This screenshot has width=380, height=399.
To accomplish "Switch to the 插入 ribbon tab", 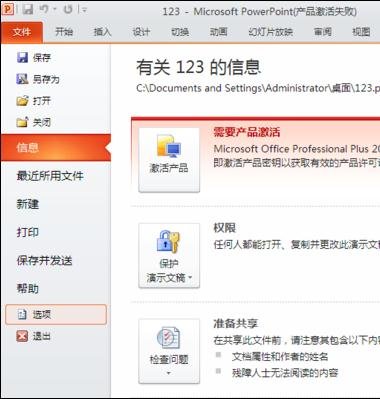I will (x=102, y=32).
